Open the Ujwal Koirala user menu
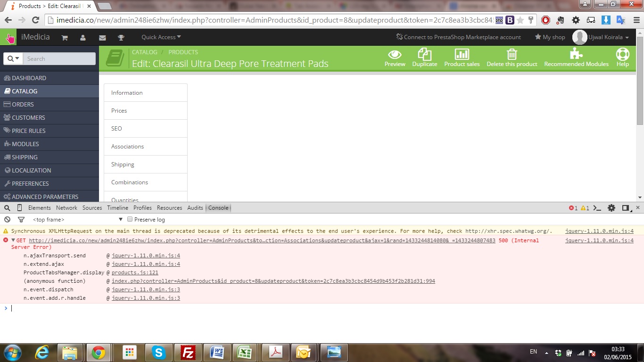Screen dimensions: 644x362 (601, 37)
